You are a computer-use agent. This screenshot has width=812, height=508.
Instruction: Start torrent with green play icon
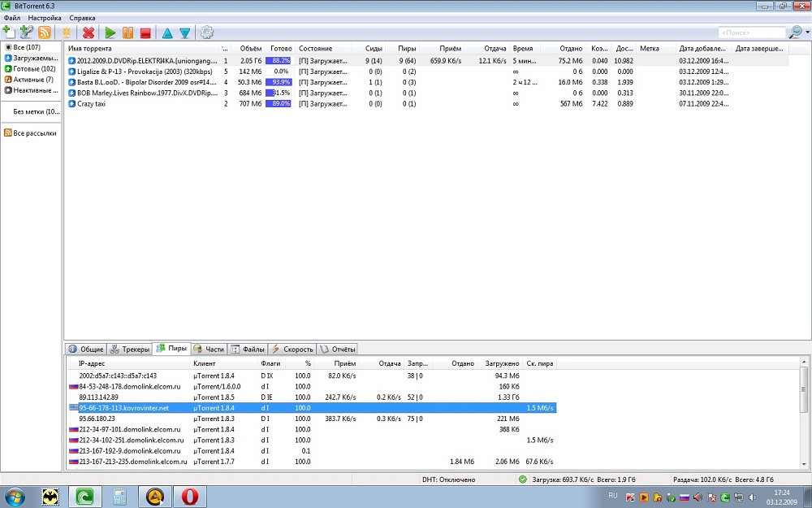[110, 33]
